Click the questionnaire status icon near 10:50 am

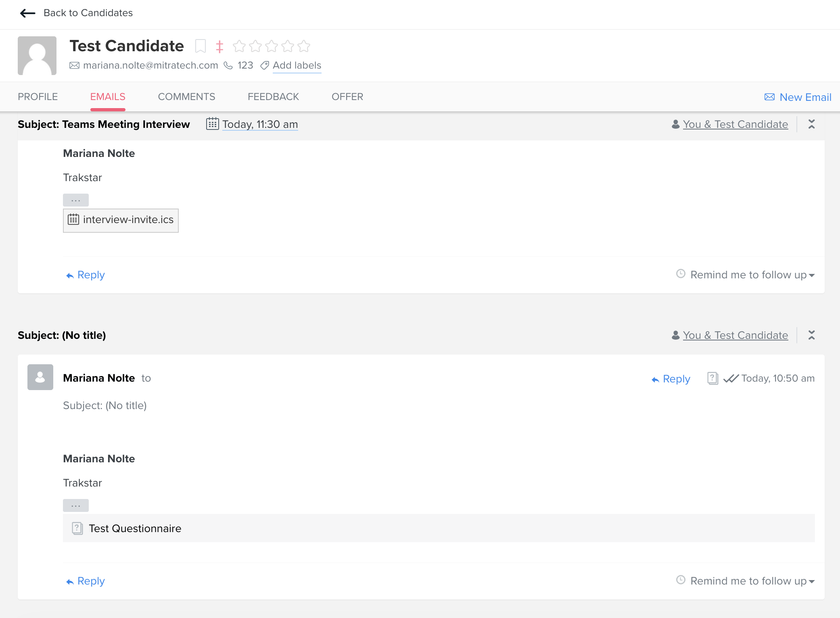(x=713, y=378)
